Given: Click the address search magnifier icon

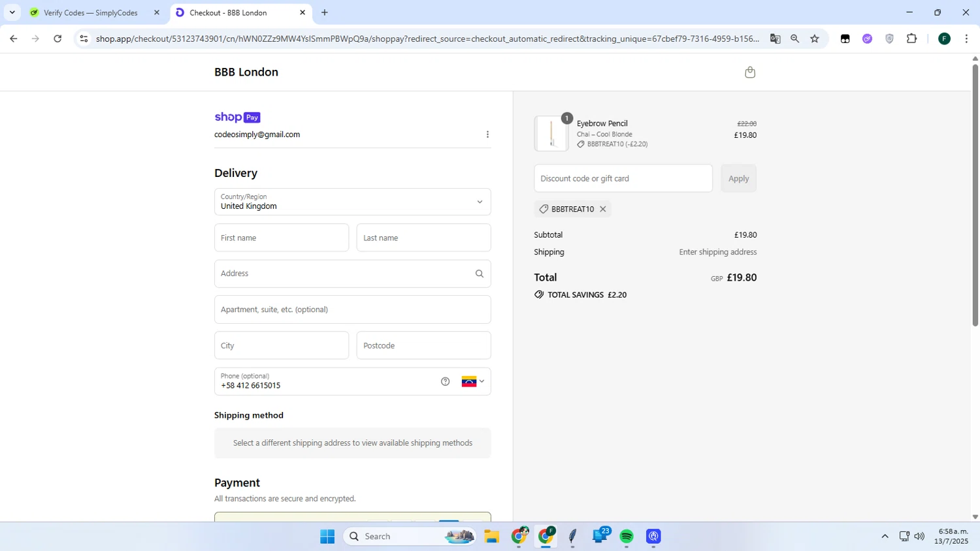Looking at the screenshot, I should (480, 274).
